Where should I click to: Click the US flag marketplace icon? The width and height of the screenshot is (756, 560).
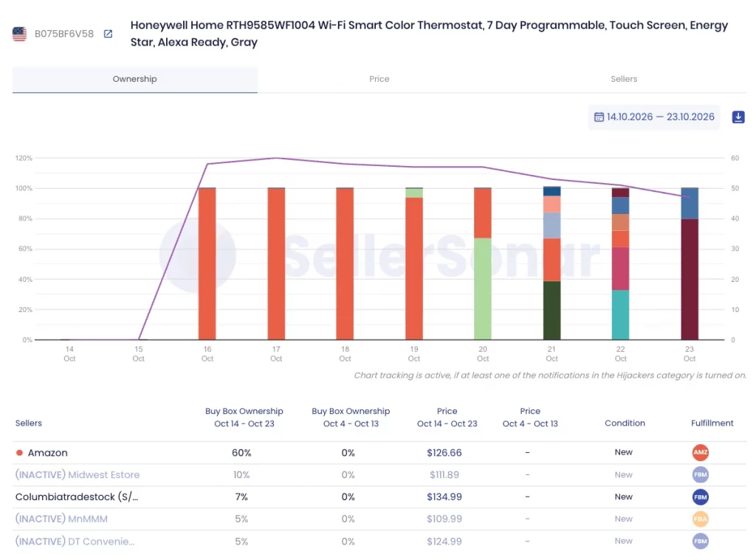19,34
